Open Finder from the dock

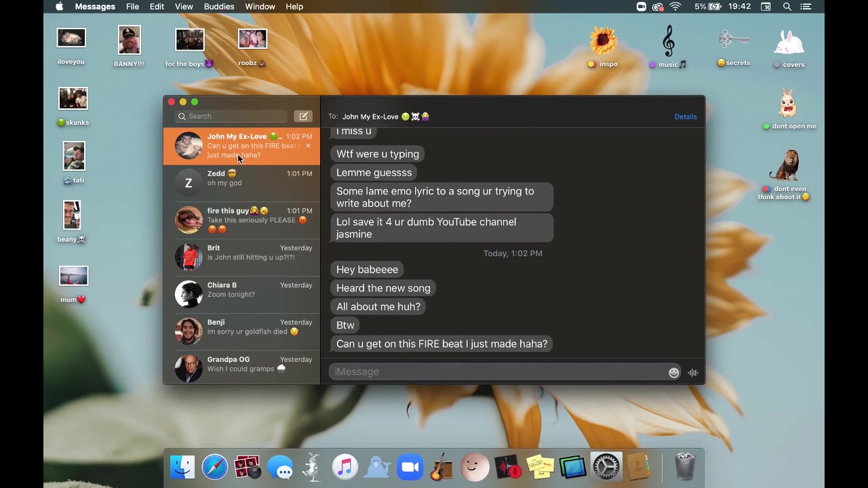click(x=182, y=467)
